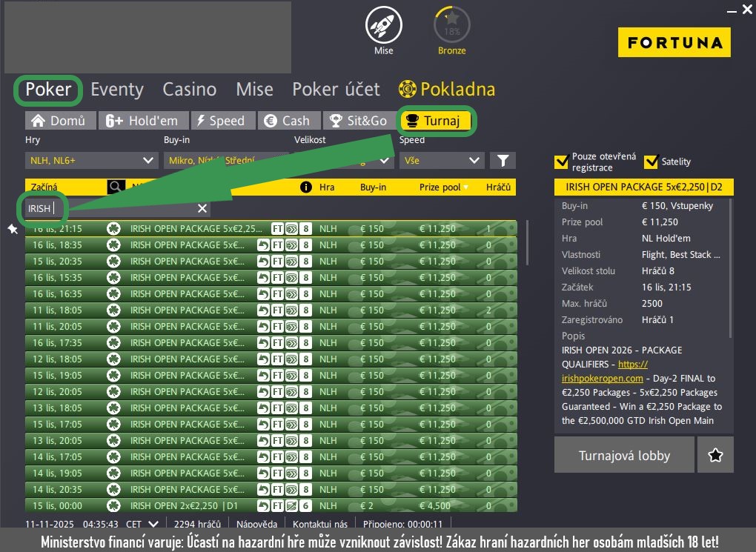The width and height of the screenshot is (756, 552).
Task: Click the info icon in table header
Action: [x=305, y=187]
